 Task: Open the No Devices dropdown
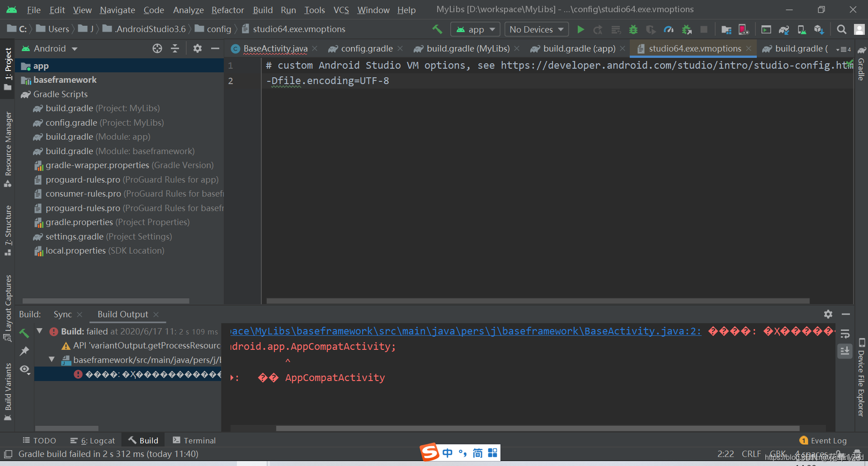tap(537, 29)
